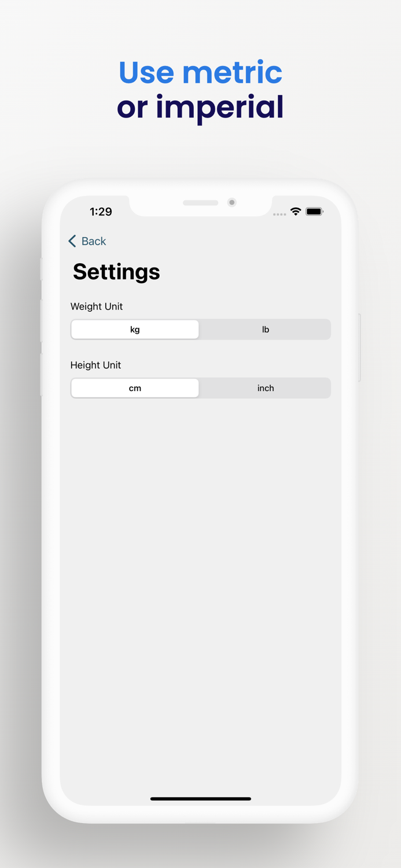Tap the battery icon in the status bar

point(315,212)
